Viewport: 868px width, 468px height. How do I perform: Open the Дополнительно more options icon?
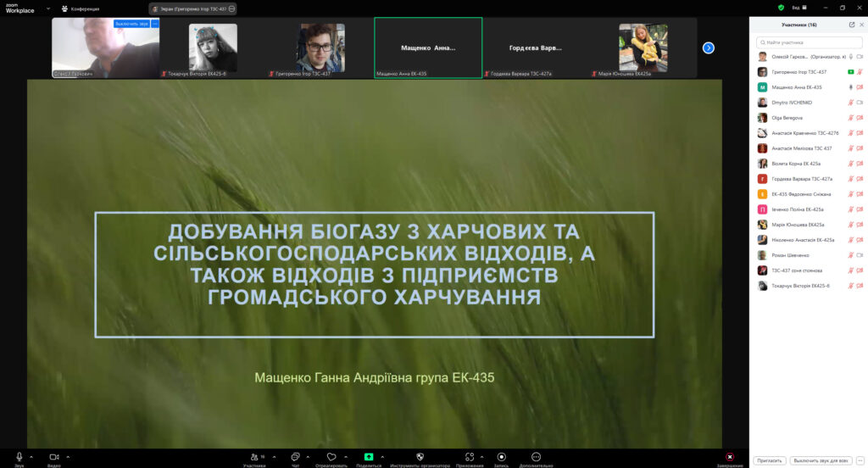coord(536,457)
